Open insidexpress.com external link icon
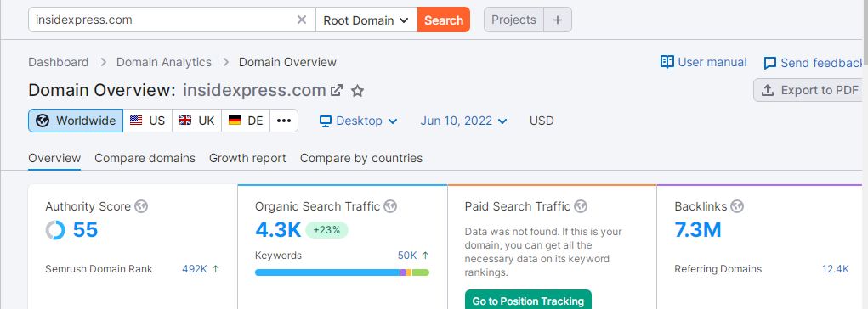This screenshot has height=309, width=868. 337,90
